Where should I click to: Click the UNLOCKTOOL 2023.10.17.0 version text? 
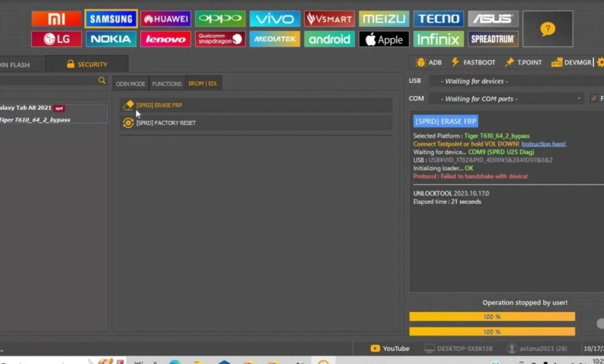[451, 194]
